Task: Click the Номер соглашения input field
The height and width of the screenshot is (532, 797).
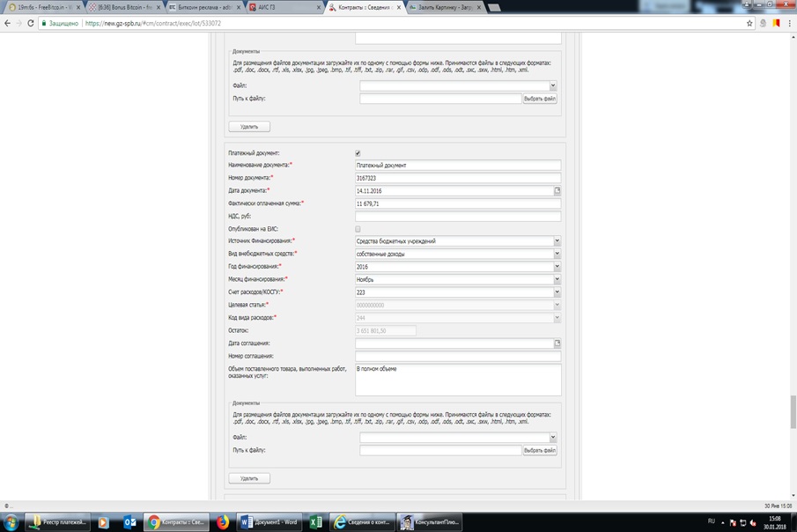Action: [x=458, y=356]
